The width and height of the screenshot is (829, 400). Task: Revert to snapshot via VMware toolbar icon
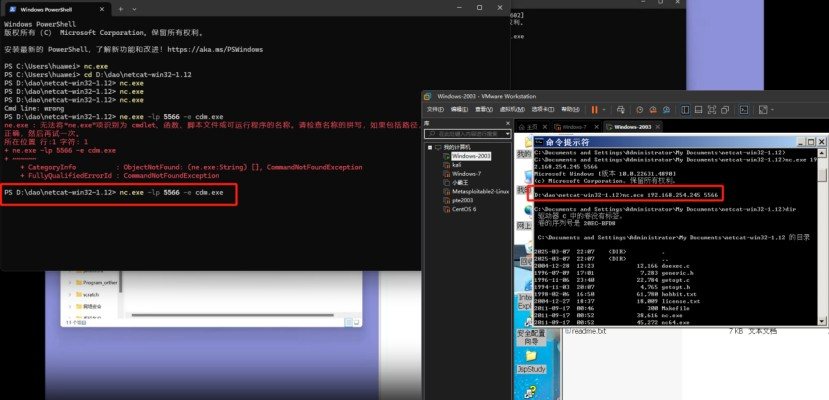click(653, 109)
